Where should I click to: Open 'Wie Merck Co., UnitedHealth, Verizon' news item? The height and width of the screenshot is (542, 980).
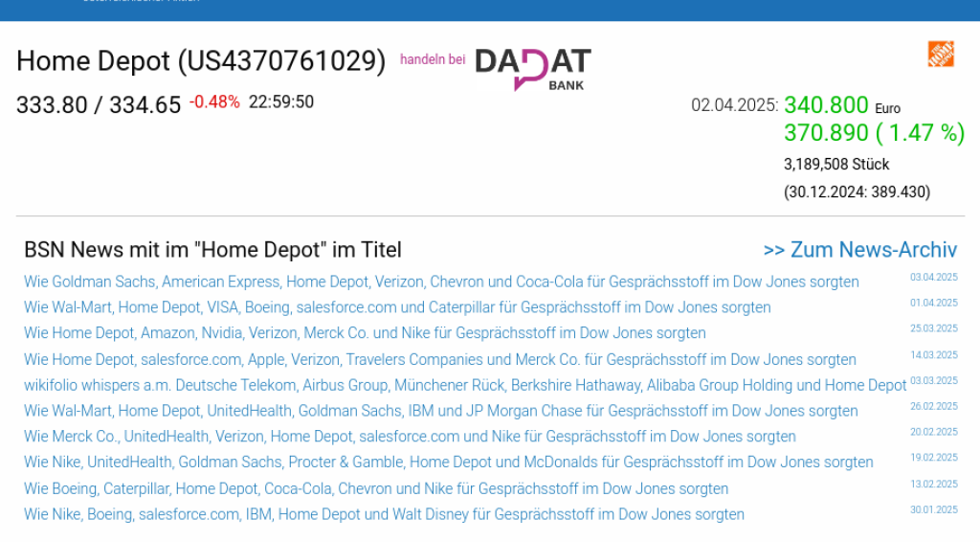click(x=410, y=437)
